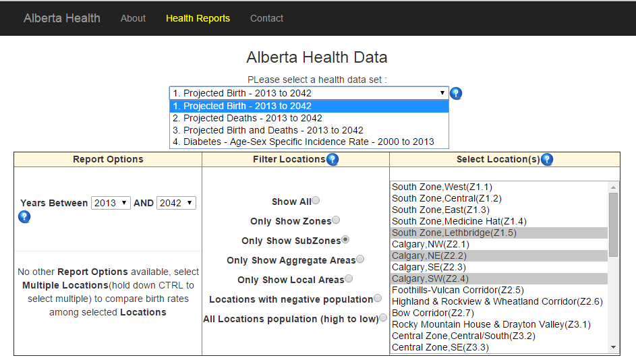This screenshot has height=364, width=636.
Task: Click scroll down arrow of locations list
Action: [613, 347]
